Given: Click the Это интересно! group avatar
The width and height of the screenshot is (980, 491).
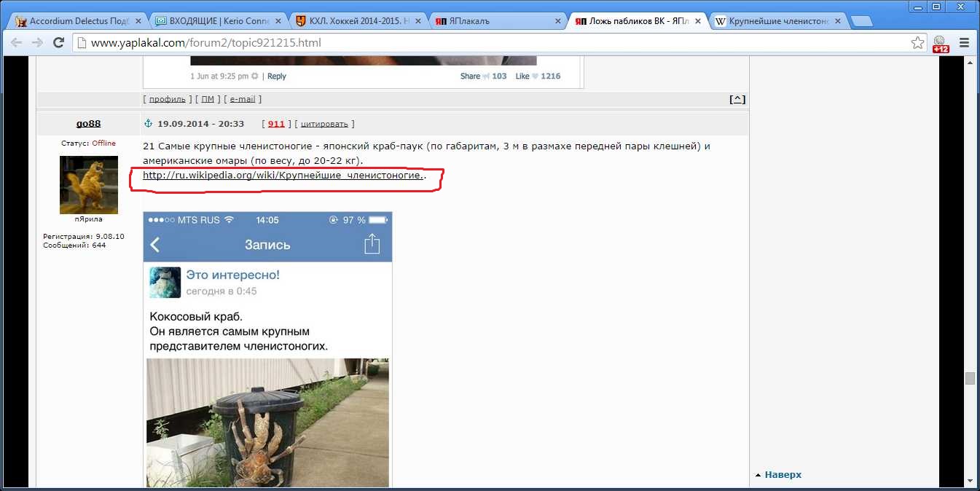Looking at the screenshot, I should point(165,282).
